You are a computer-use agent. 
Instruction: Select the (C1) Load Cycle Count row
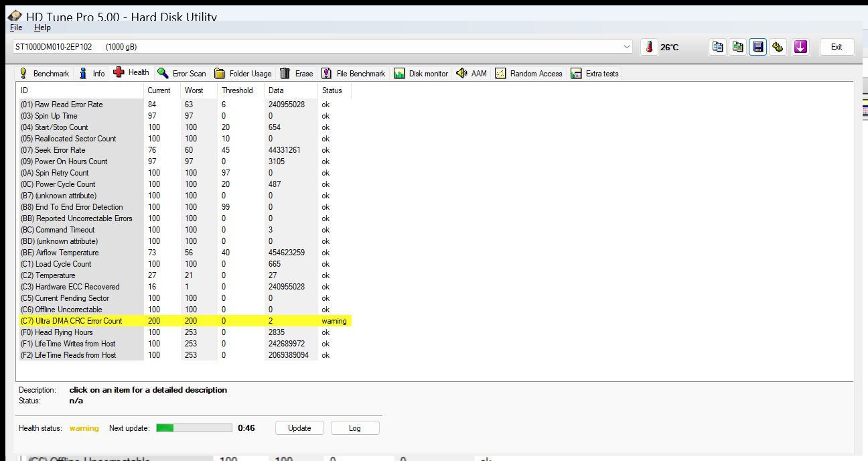(184, 264)
